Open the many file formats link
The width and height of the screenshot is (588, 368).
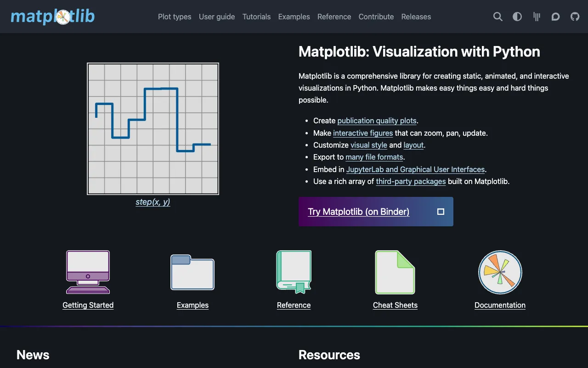pyautogui.click(x=374, y=157)
